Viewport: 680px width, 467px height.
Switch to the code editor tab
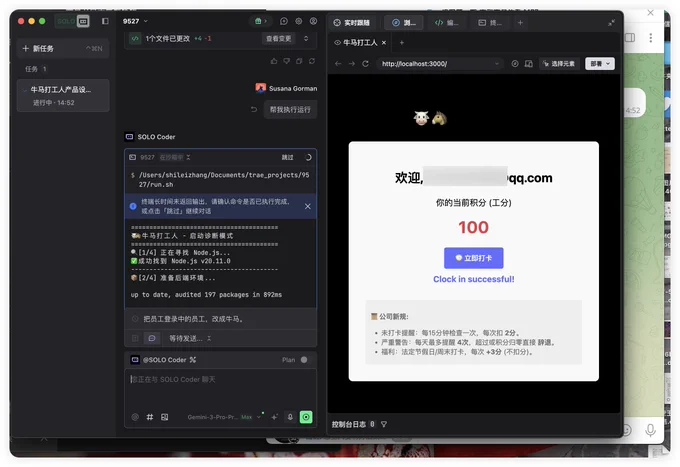tap(447, 23)
